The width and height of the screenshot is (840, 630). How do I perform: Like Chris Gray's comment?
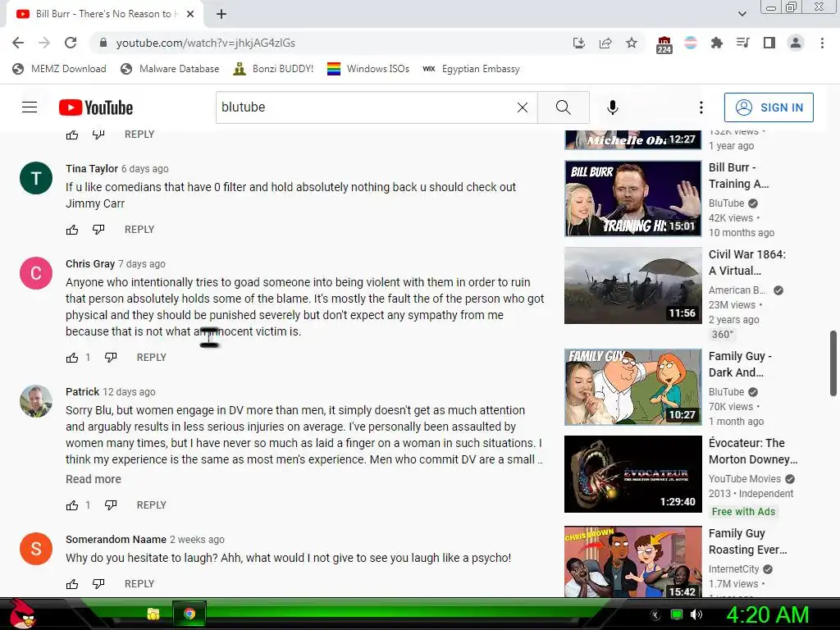click(72, 358)
